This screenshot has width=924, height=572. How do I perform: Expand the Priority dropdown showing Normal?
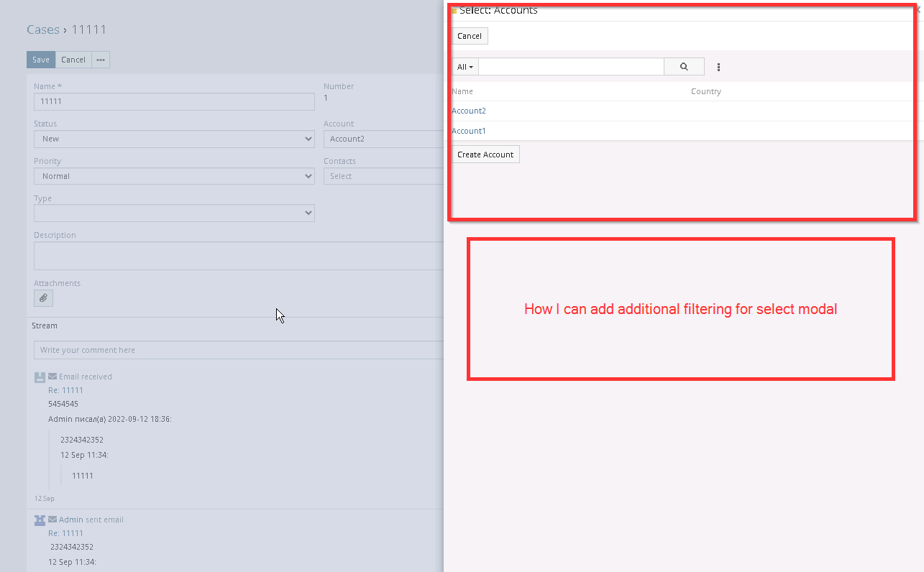pyautogui.click(x=174, y=176)
